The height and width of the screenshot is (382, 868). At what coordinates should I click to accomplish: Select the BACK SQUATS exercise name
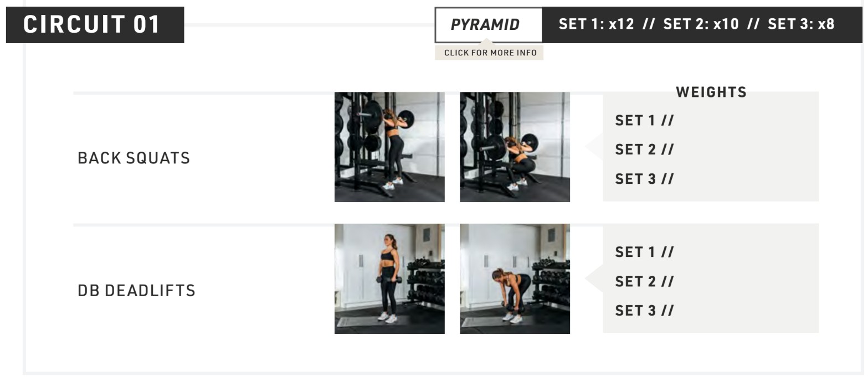134,158
